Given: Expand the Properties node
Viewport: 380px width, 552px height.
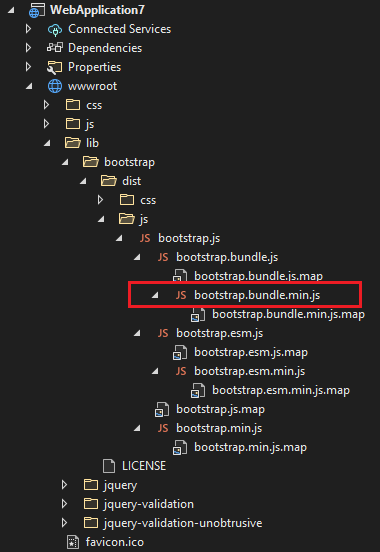Looking at the screenshot, I should [29, 67].
